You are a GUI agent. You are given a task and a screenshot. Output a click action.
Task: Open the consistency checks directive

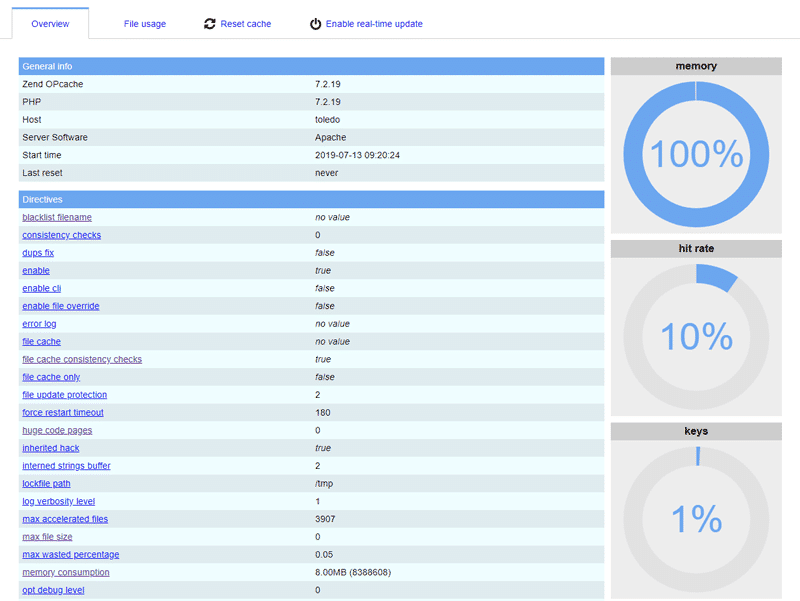(61, 235)
